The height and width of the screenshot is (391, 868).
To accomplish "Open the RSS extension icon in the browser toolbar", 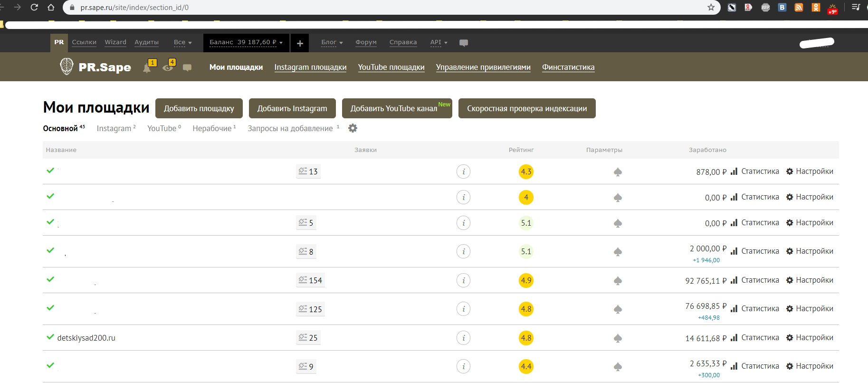I will coord(799,7).
